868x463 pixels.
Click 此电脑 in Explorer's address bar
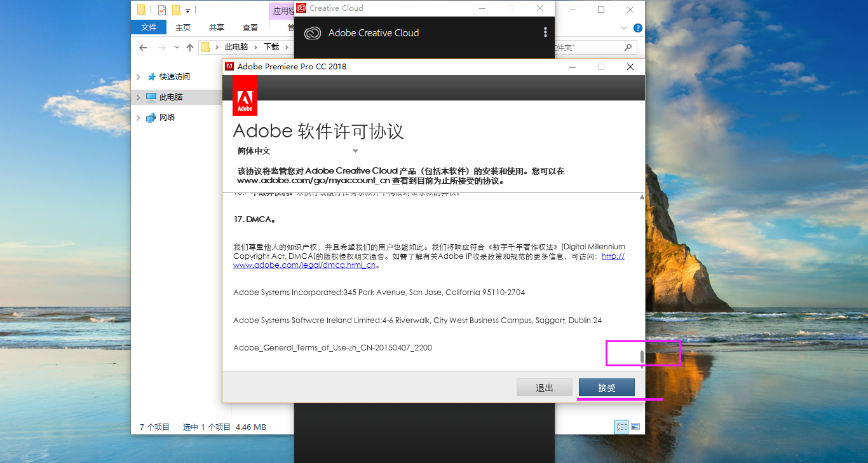[x=236, y=47]
